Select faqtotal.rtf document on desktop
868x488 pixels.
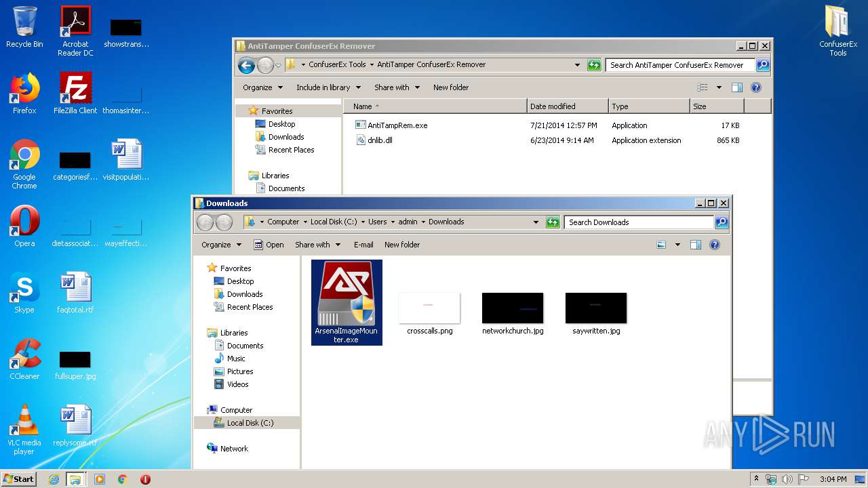(x=75, y=293)
